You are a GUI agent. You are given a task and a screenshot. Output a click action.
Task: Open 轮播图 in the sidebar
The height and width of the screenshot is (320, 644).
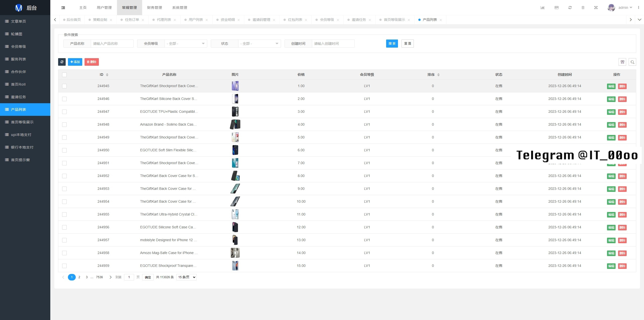click(x=25, y=34)
